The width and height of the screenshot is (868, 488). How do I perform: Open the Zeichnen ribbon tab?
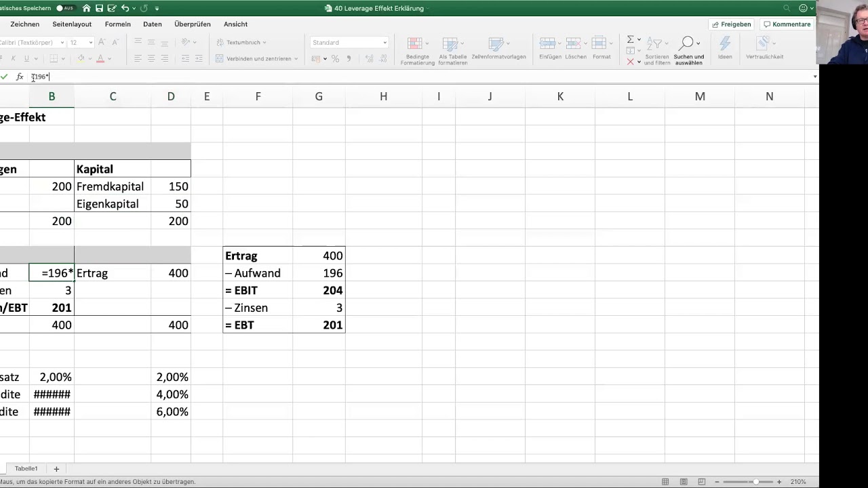click(x=24, y=24)
